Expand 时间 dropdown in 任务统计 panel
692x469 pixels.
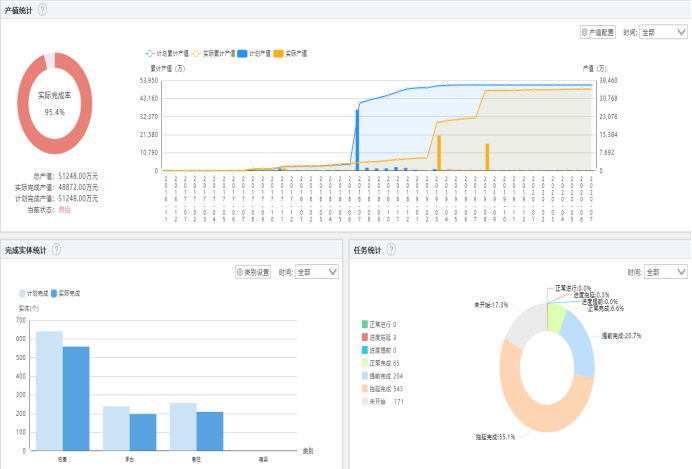point(666,271)
